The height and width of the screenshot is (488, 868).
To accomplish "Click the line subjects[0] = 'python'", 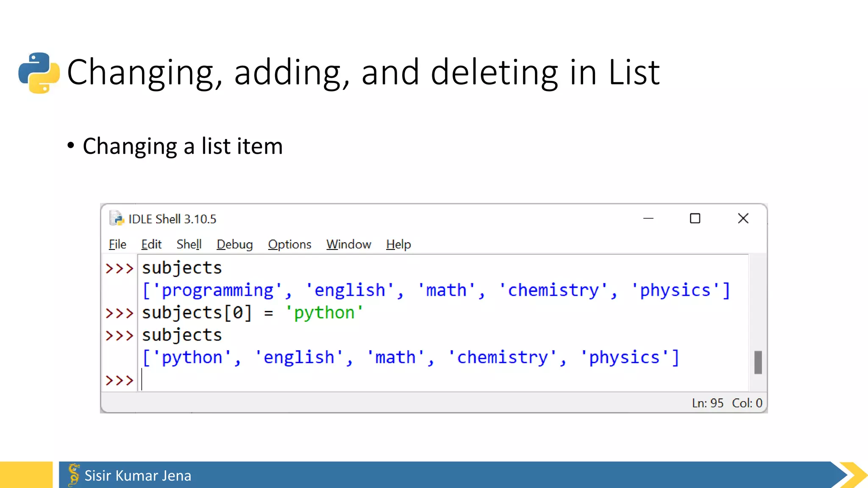I will tap(253, 313).
